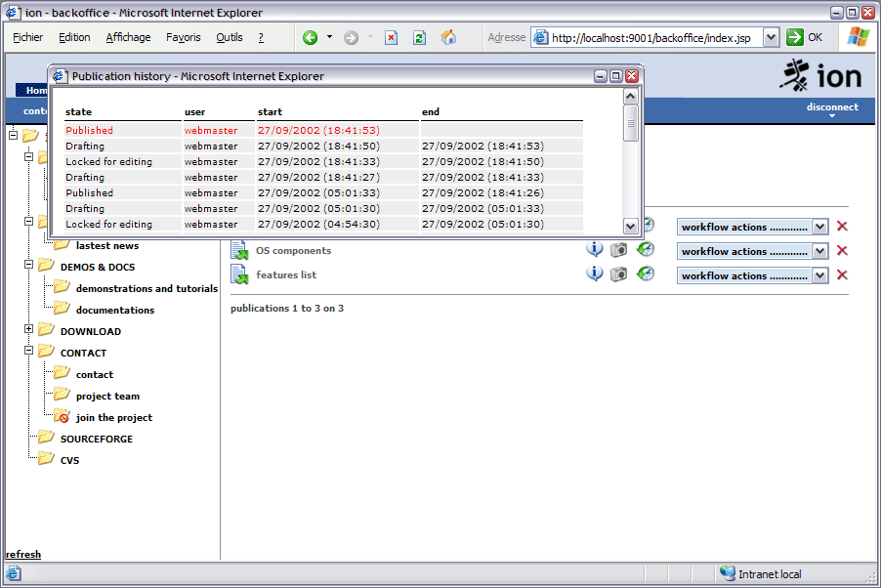The image size is (881, 588).
Task: Click the refresh link below the tree
Action: 23,554
